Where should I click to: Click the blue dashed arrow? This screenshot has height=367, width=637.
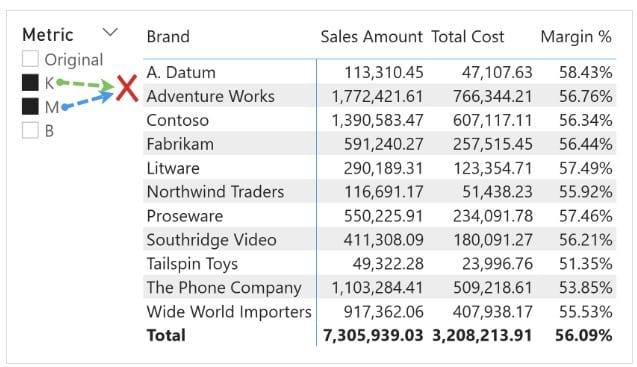click(x=87, y=100)
